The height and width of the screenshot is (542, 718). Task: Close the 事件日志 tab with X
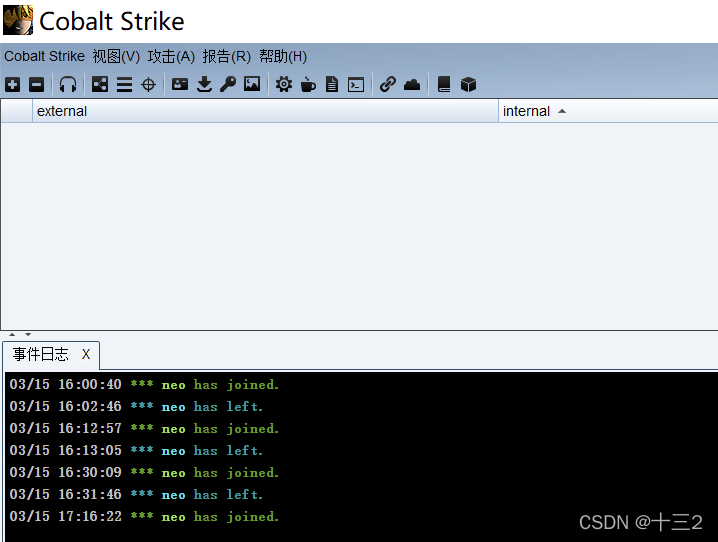[x=86, y=354]
